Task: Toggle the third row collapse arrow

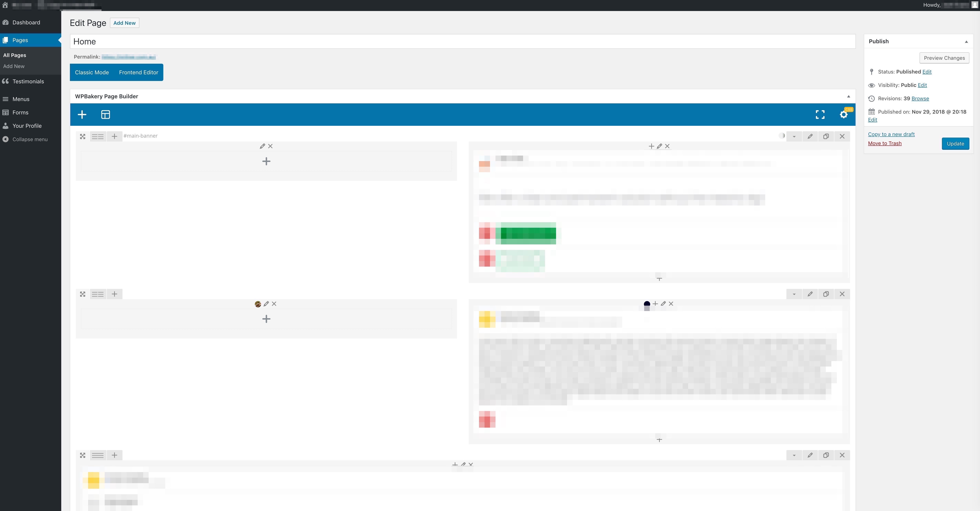Action: (x=794, y=455)
